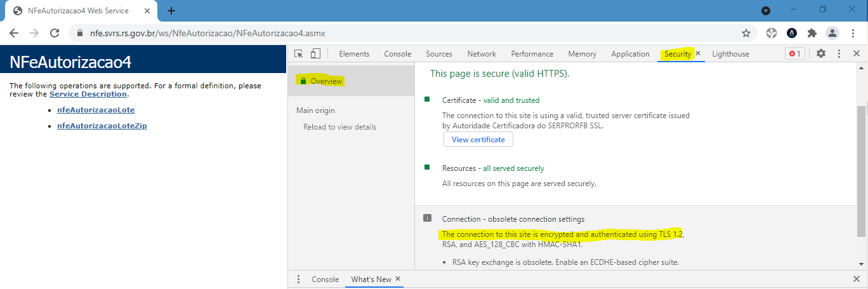The width and height of the screenshot is (868, 289).
Task: Click the inspect element picker icon
Action: [299, 54]
